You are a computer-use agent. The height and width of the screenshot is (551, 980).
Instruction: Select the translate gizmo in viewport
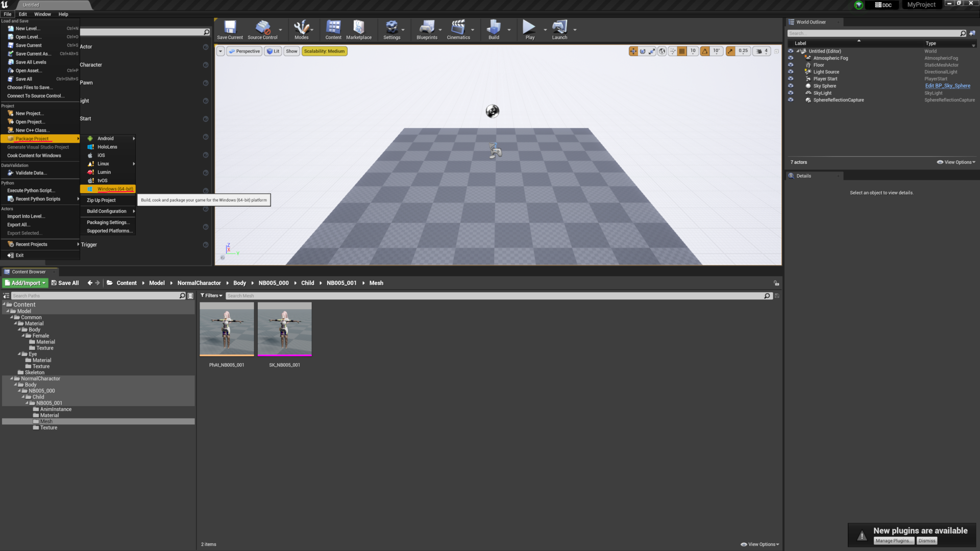tap(633, 51)
